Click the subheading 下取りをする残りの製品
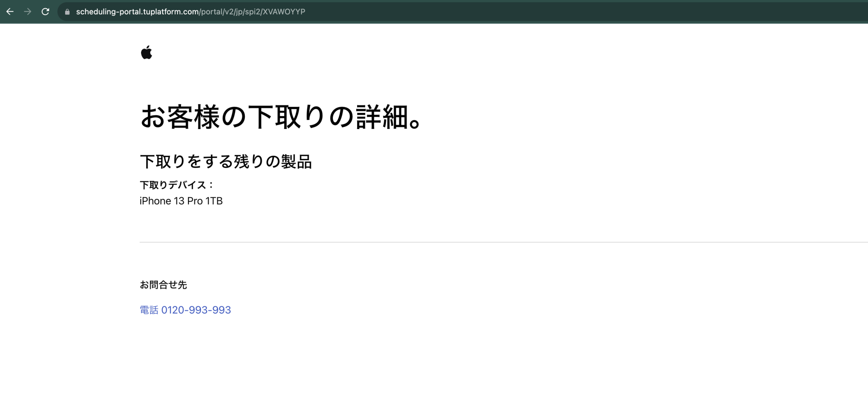Image resolution: width=868 pixels, height=419 pixels. tap(226, 162)
